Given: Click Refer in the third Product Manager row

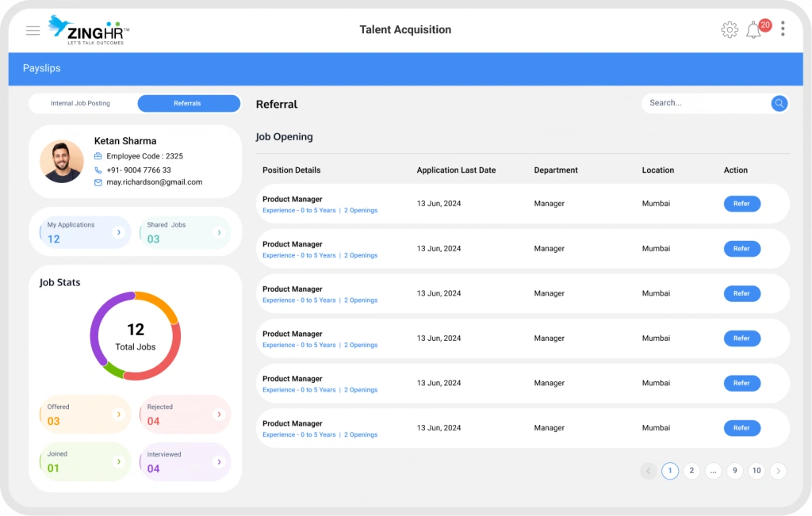Looking at the screenshot, I should [741, 293].
